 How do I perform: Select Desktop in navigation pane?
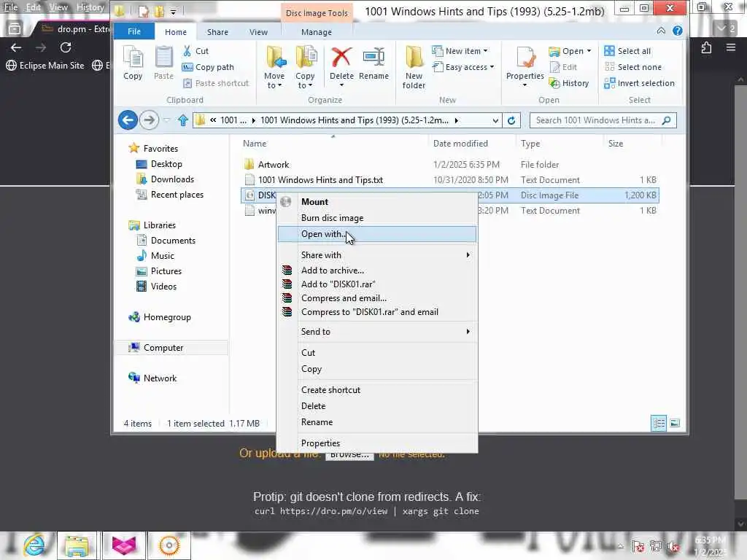click(160, 164)
